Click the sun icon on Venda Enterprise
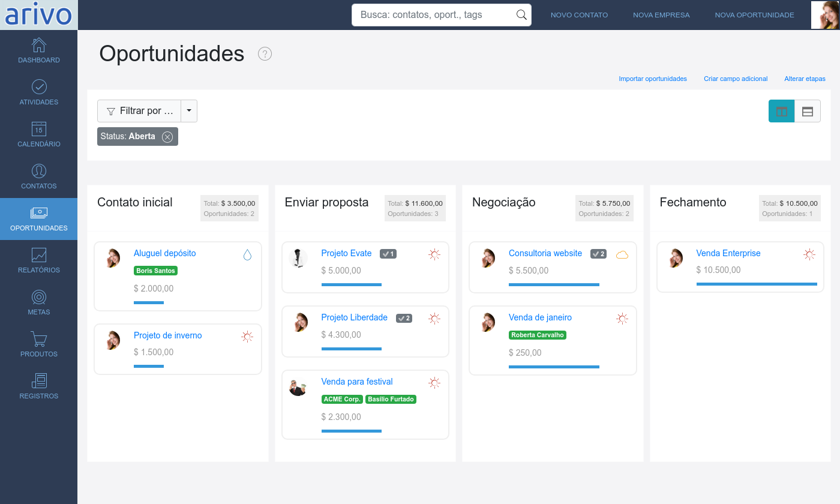Viewport: 840px width, 504px height. pyautogui.click(x=809, y=254)
